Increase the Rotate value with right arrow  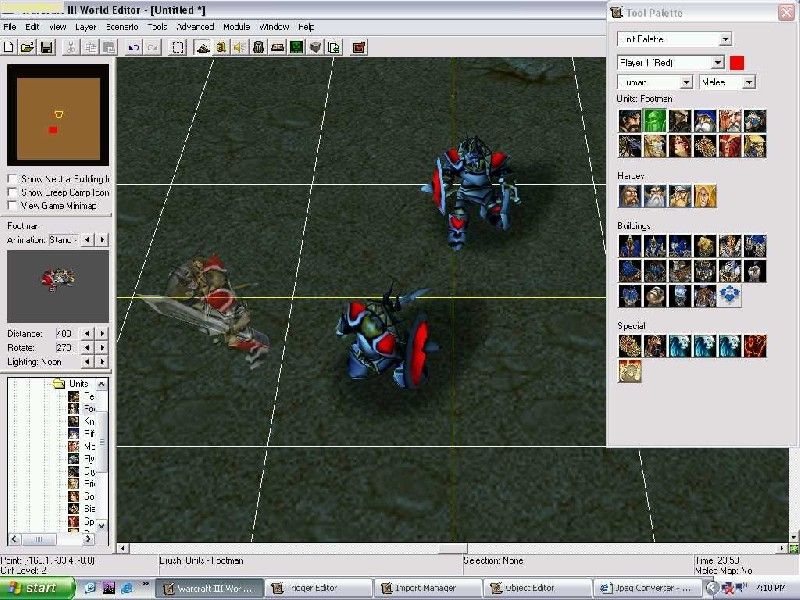click(x=103, y=347)
